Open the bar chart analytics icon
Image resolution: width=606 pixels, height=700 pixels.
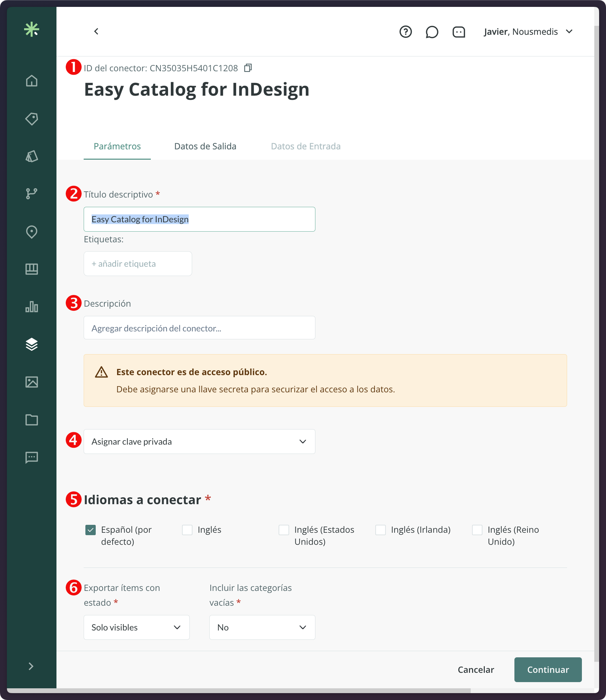click(x=32, y=307)
